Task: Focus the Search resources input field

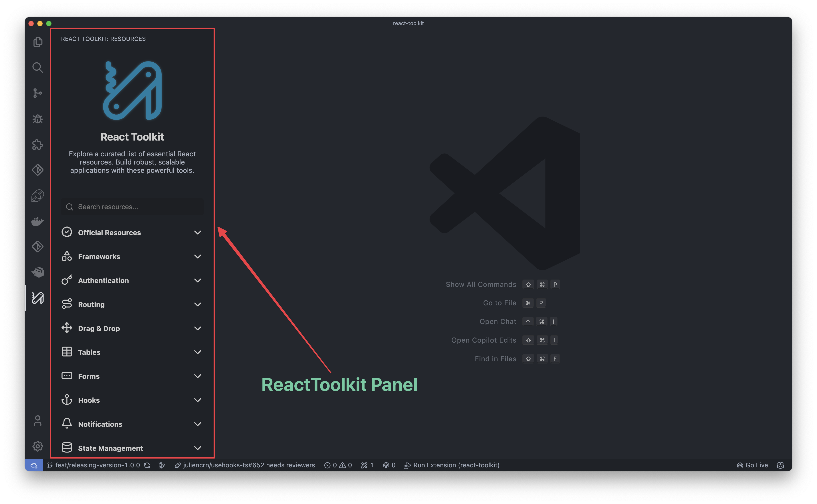Action: tap(132, 207)
